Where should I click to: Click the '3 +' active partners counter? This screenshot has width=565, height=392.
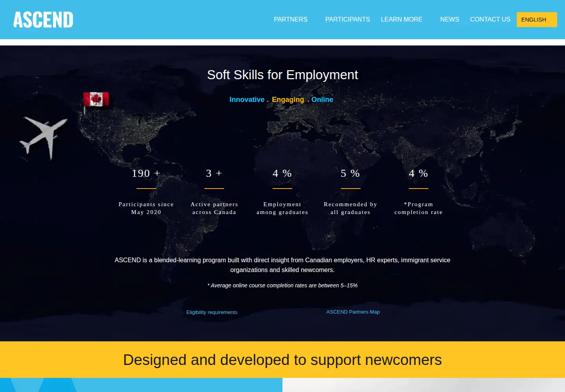pyautogui.click(x=214, y=173)
